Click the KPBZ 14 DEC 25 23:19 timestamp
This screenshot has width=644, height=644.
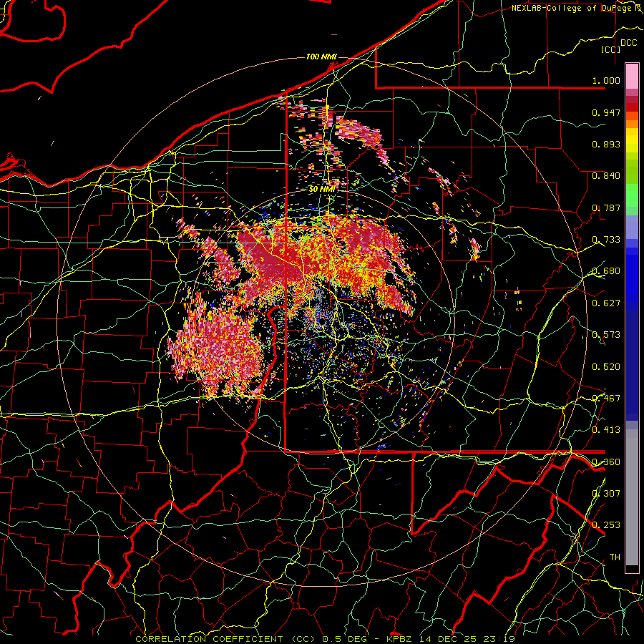[451, 639]
